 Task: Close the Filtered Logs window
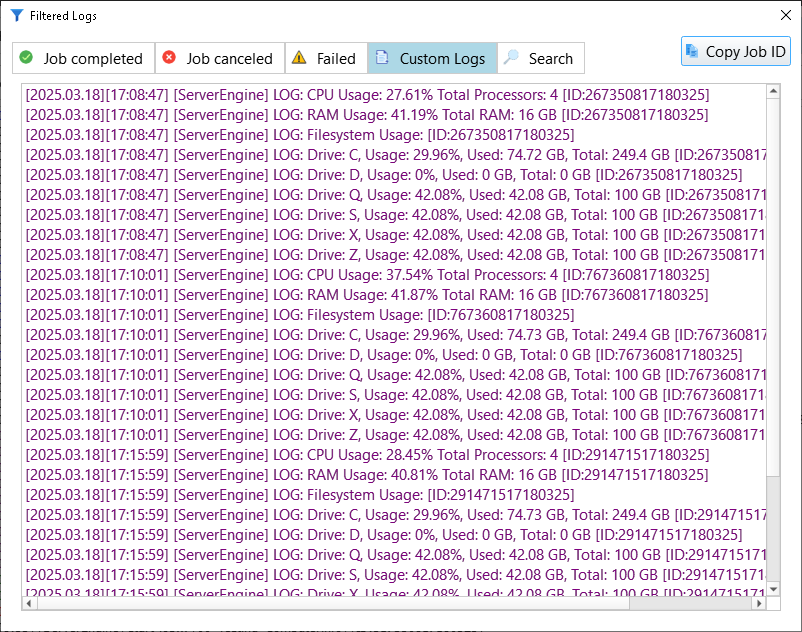point(785,16)
